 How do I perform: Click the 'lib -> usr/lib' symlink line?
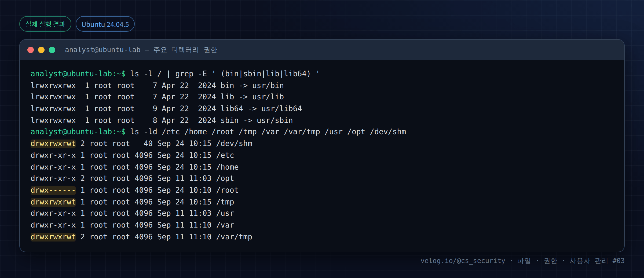click(157, 97)
